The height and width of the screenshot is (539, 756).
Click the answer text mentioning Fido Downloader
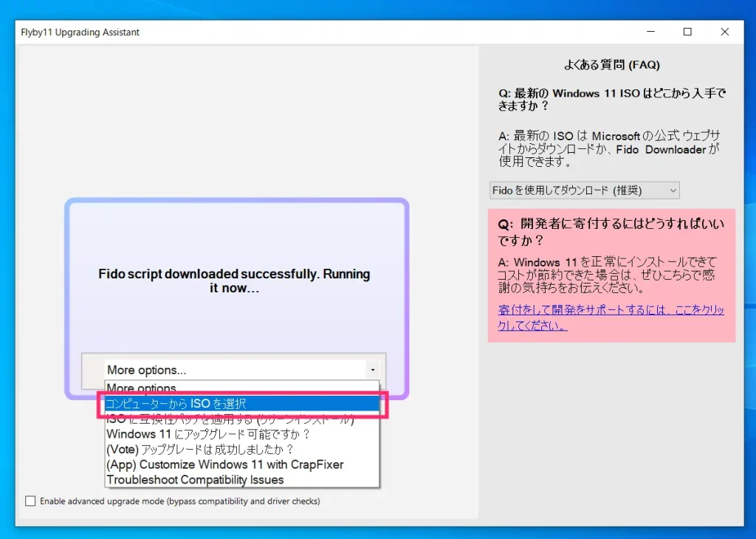(609, 148)
